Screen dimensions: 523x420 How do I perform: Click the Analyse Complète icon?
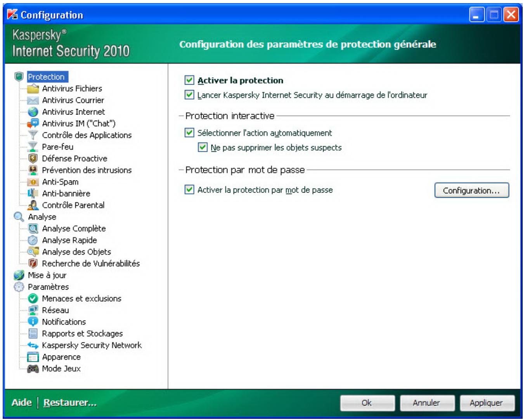click(x=33, y=229)
